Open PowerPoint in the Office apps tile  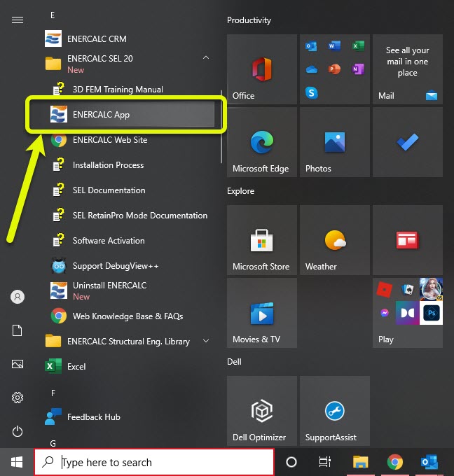[x=334, y=69]
